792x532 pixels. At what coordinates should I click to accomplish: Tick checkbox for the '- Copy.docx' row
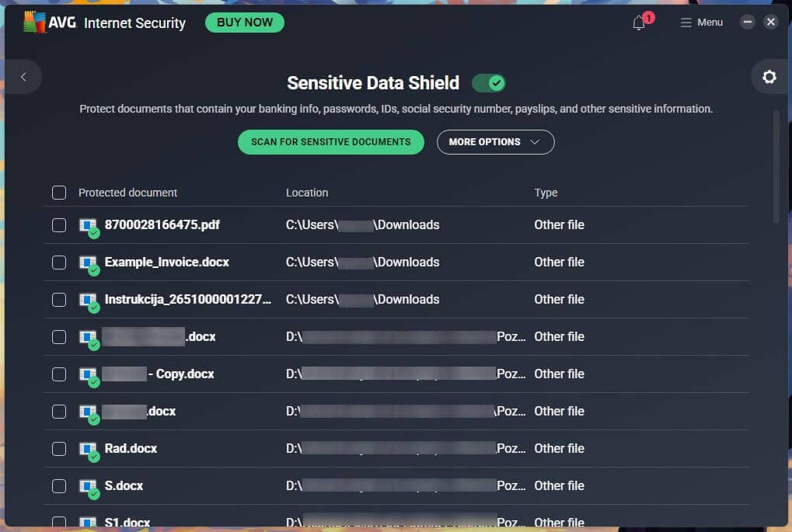pyautogui.click(x=59, y=374)
